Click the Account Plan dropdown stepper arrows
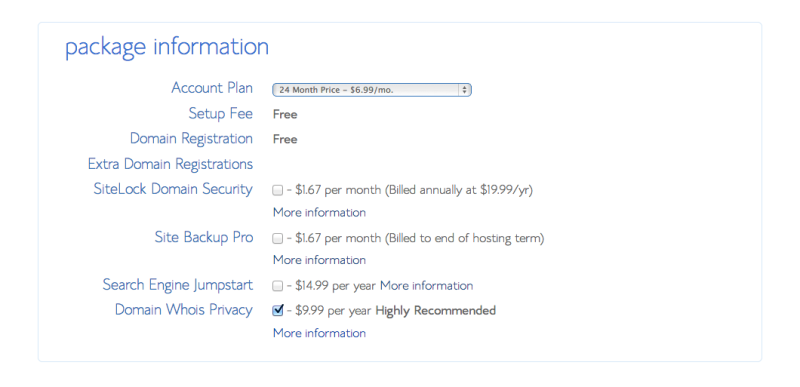Viewport: 800px width, 387px height. point(464,90)
